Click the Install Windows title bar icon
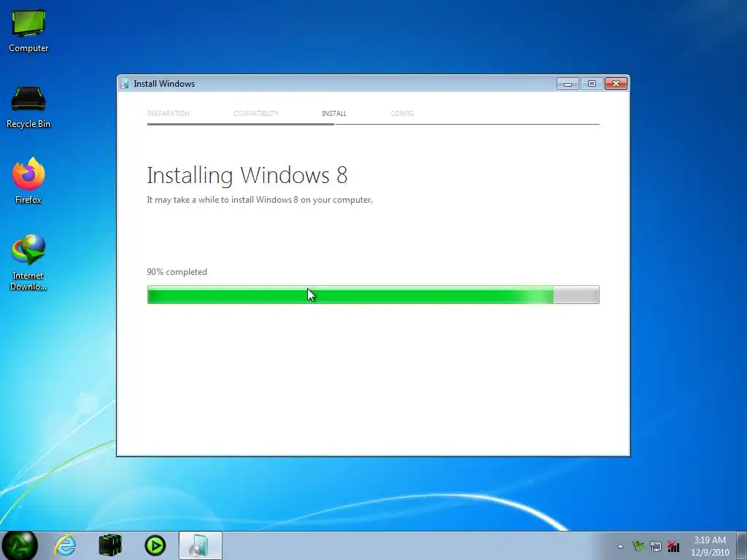The width and height of the screenshot is (747, 560). [x=125, y=84]
